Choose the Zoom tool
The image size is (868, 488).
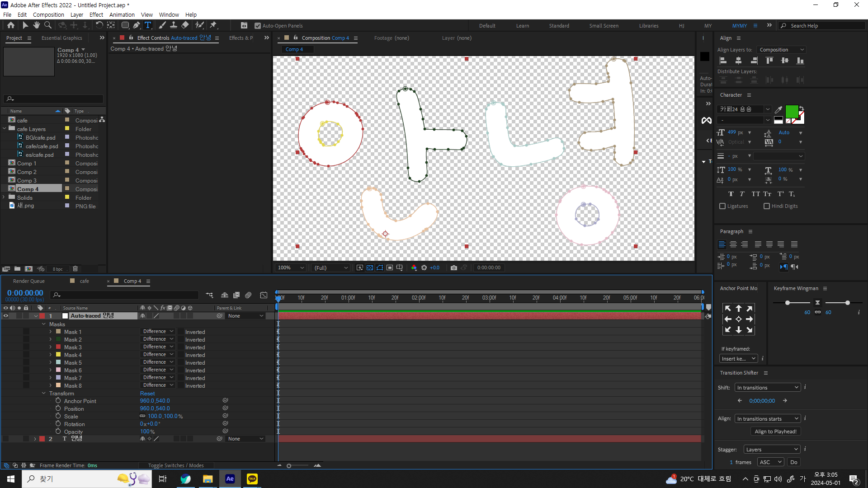coord(48,25)
